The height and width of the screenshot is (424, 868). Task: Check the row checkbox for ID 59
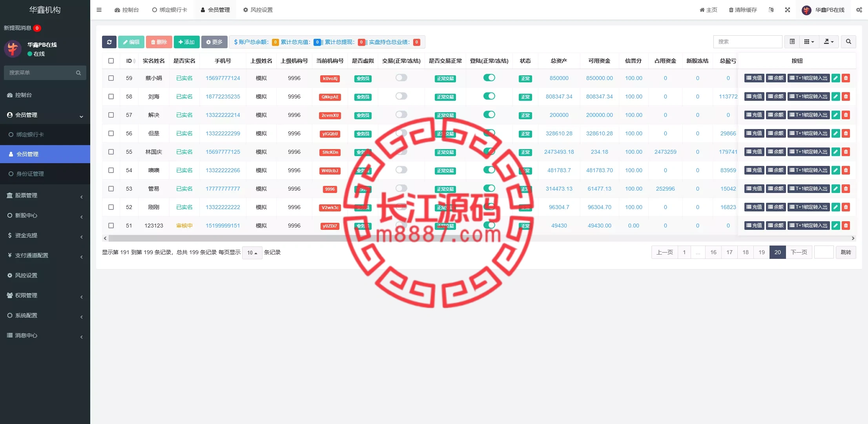(111, 78)
